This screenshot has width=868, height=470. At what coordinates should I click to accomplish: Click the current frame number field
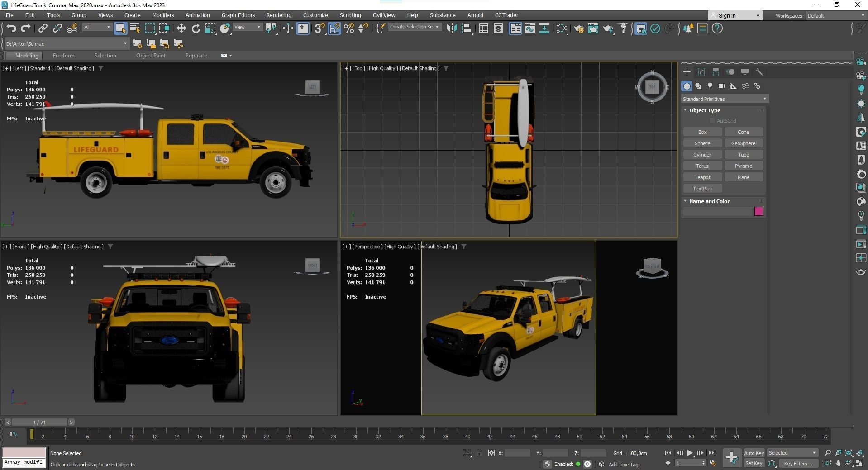690,463
